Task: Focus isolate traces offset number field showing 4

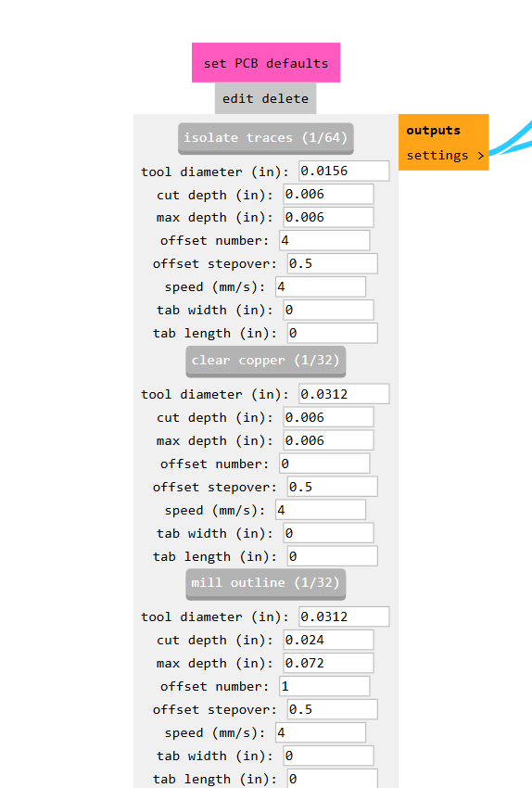Action: (x=324, y=240)
